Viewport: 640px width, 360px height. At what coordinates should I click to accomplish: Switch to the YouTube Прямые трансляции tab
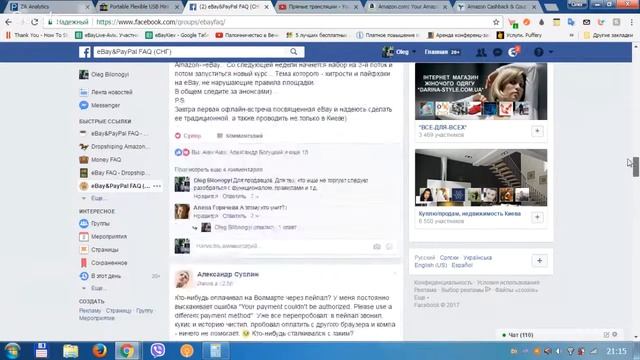(318, 7)
